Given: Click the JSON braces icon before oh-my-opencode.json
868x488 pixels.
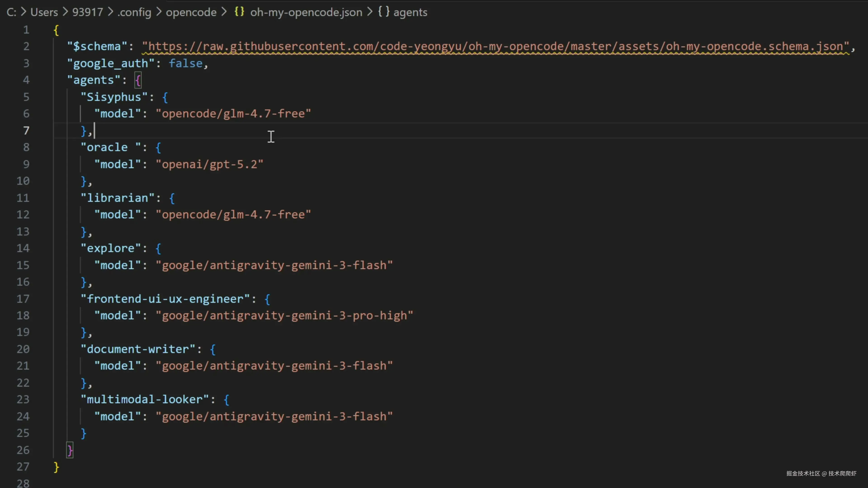Looking at the screenshot, I should click(x=239, y=12).
